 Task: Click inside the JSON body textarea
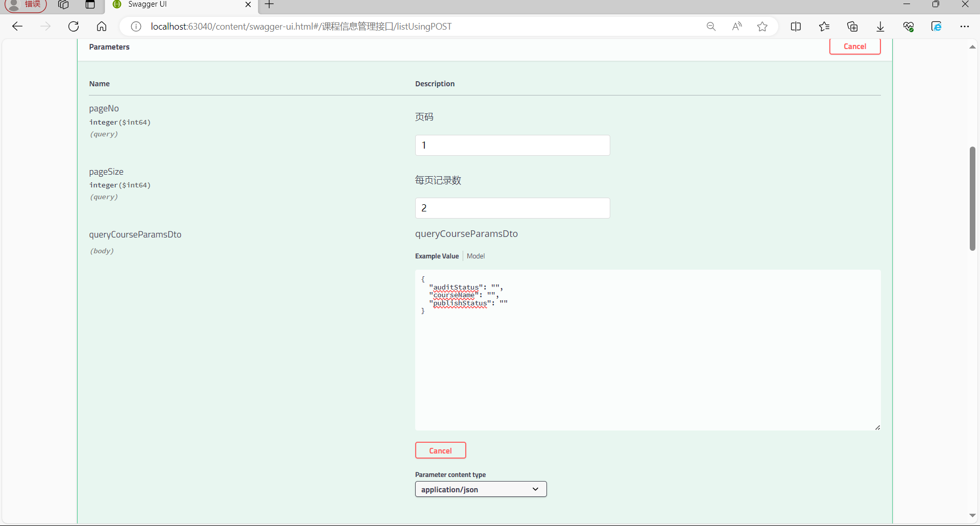648,350
